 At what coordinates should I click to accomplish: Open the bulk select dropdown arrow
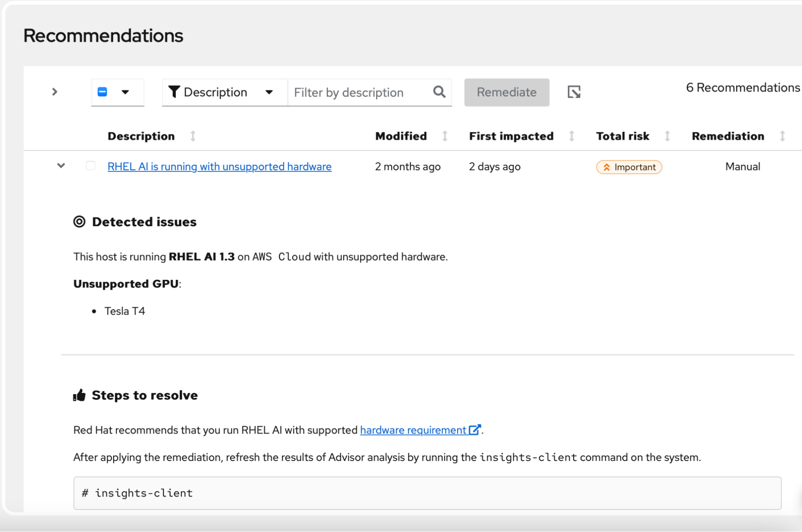[x=125, y=92]
